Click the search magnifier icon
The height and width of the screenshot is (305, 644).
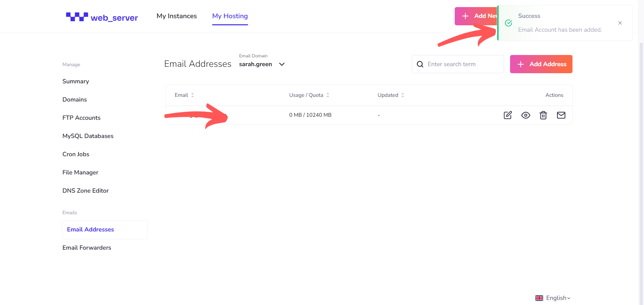pyautogui.click(x=420, y=64)
